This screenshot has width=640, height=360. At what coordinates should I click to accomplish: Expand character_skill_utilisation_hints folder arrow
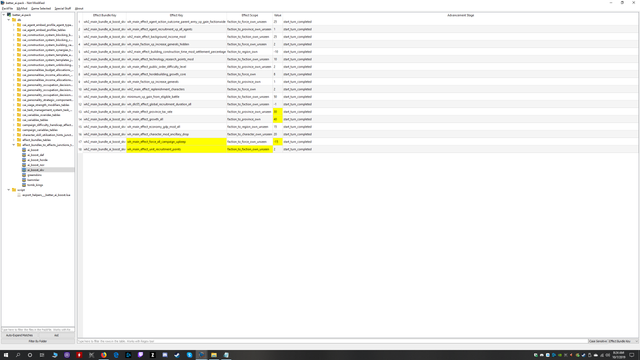13,135
